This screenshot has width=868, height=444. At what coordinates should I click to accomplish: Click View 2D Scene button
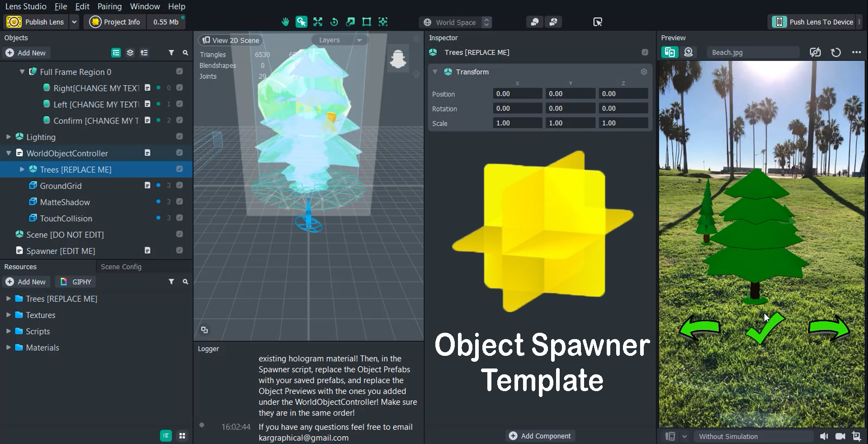231,40
